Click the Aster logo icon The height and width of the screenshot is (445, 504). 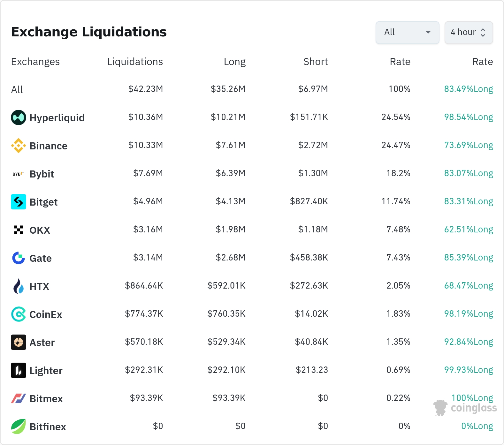[19, 342]
